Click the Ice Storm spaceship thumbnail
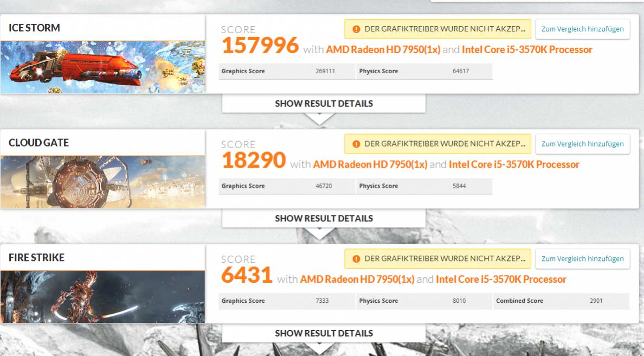The image size is (644, 356). point(102,67)
